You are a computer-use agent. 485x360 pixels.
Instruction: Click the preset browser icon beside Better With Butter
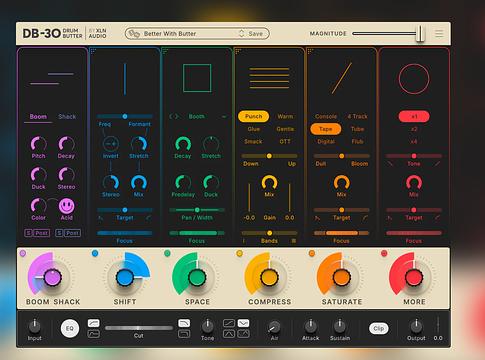[134, 34]
